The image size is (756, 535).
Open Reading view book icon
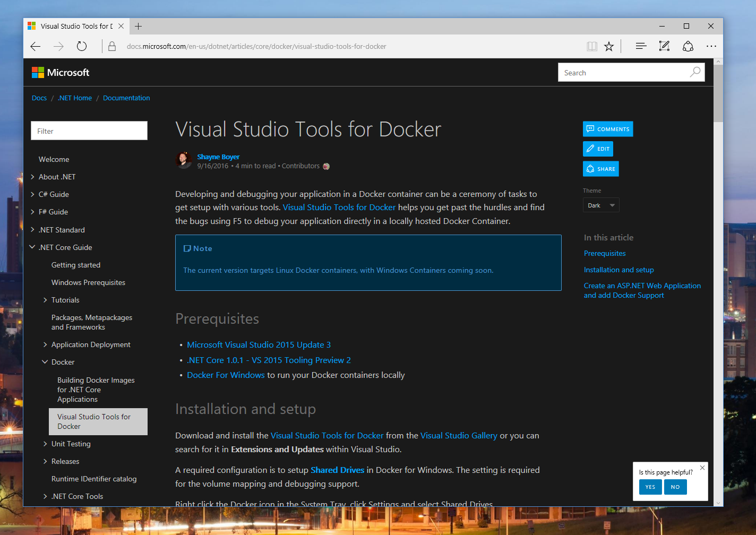pos(592,47)
